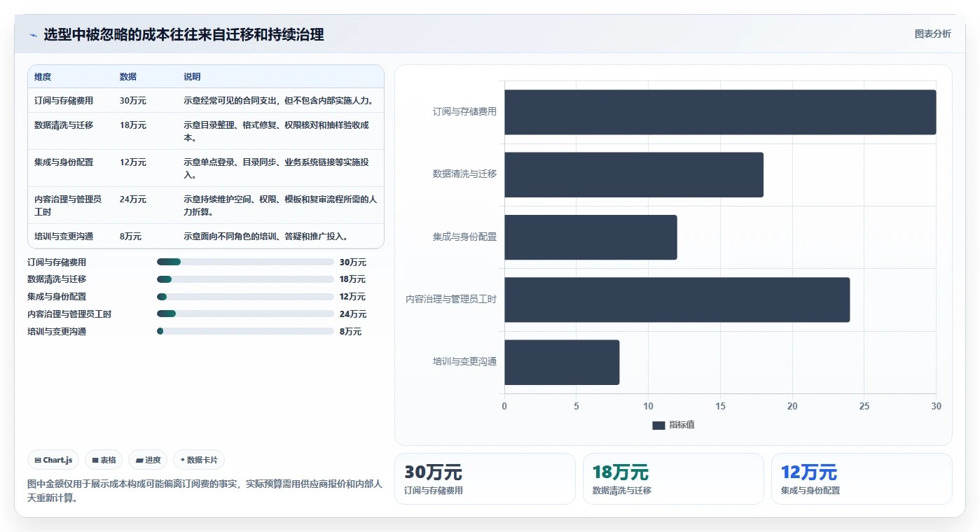Click the 18万元 value in the table

(133, 125)
